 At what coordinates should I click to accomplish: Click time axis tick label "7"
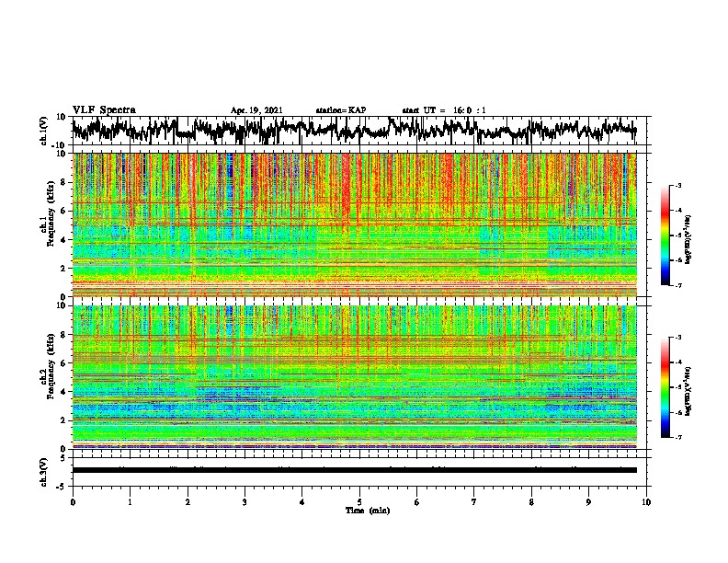[474, 502]
